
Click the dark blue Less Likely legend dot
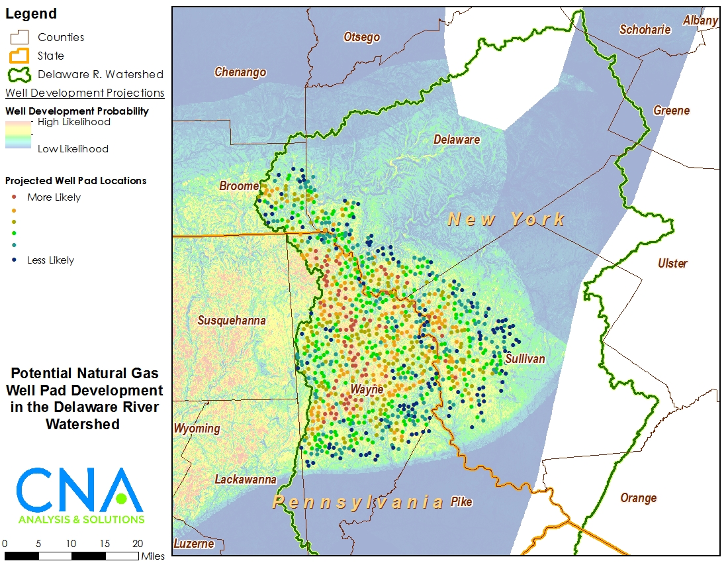click(14, 260)
